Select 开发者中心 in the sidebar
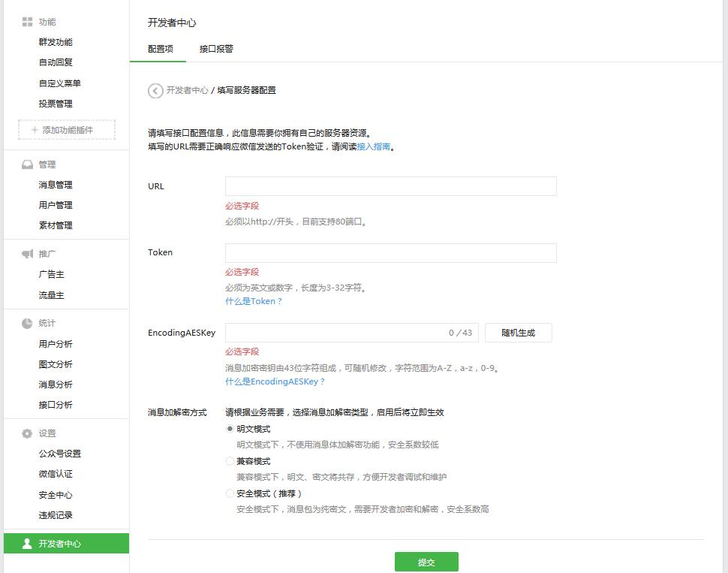The width and height of the screenshot is (728, 573). pyautogui.click(x=66, y=543)
